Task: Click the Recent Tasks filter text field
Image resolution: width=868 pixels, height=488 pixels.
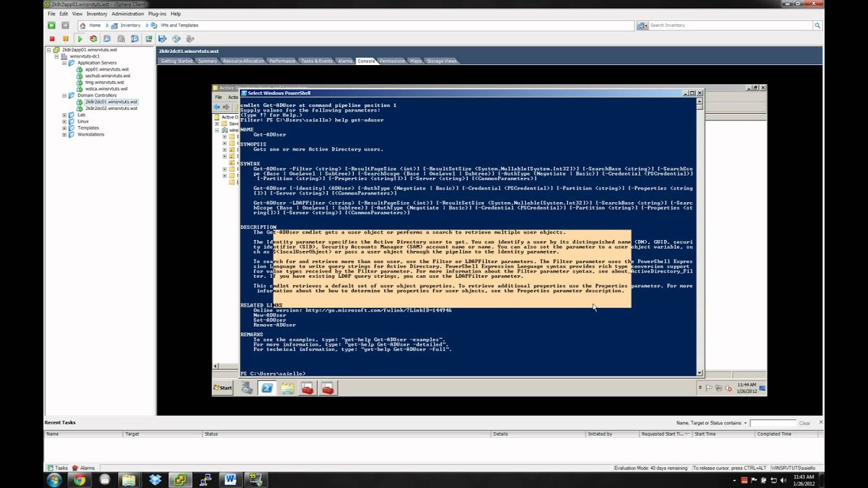Action: 772,423
